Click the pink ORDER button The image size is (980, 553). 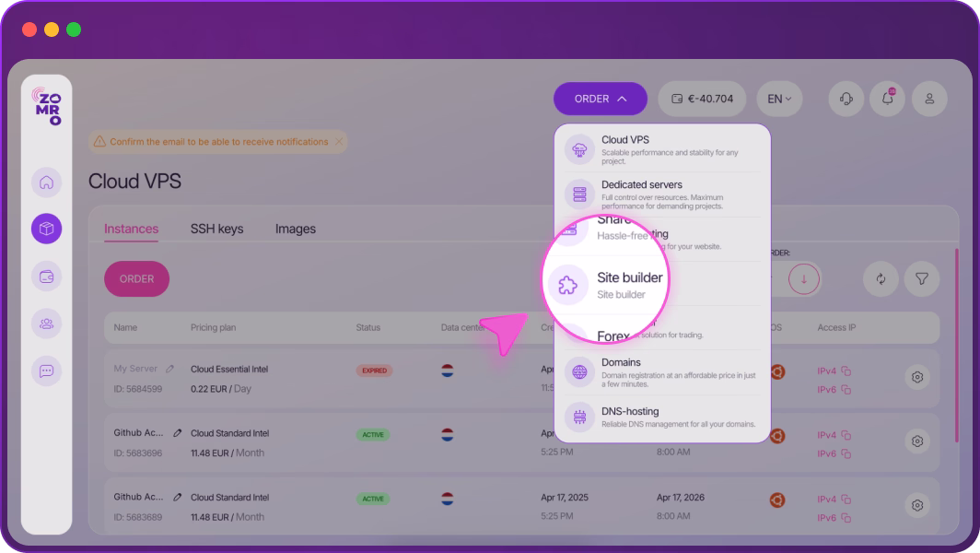[x=136, y=278]
